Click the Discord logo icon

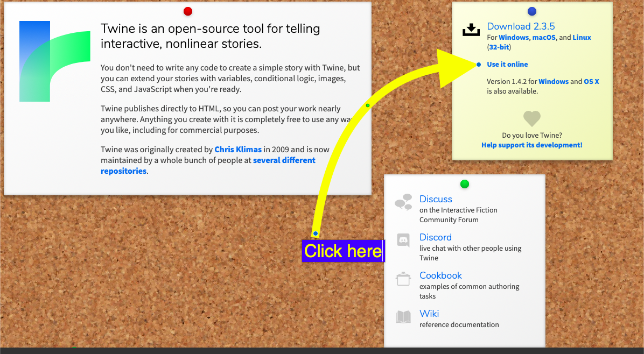[403, 240]
